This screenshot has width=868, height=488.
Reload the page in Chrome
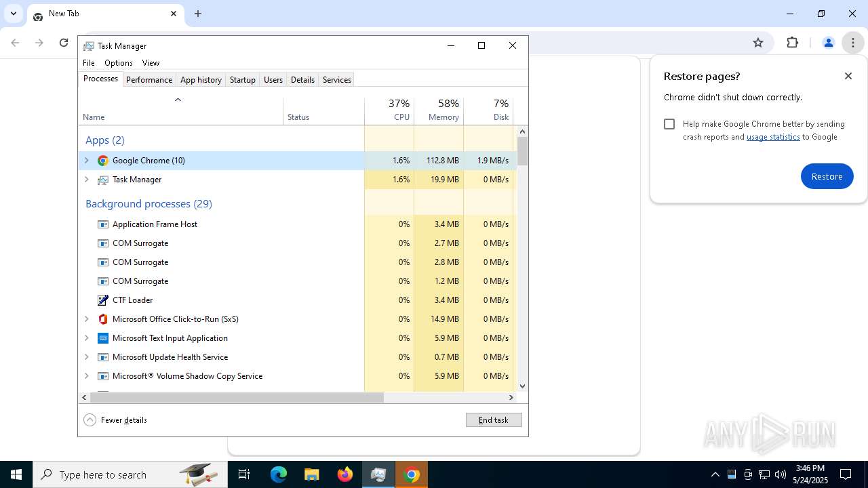(x=64, y=43)
